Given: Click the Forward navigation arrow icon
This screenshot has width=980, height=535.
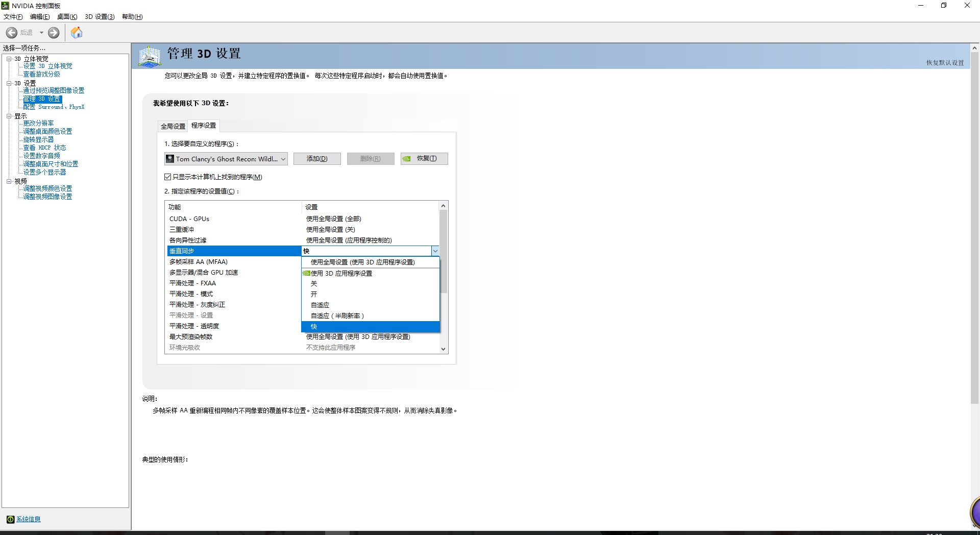Looking at the screenshot, I should pos(54,33).
